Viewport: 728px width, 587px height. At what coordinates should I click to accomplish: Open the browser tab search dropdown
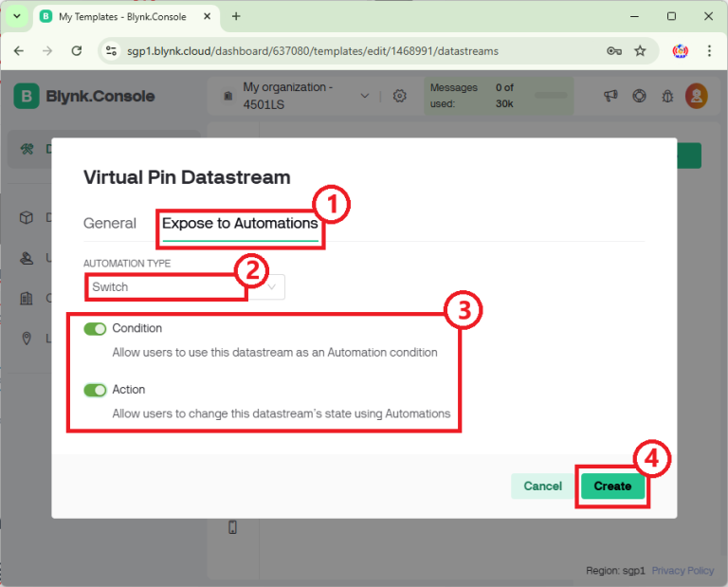(x=16, y=16)
